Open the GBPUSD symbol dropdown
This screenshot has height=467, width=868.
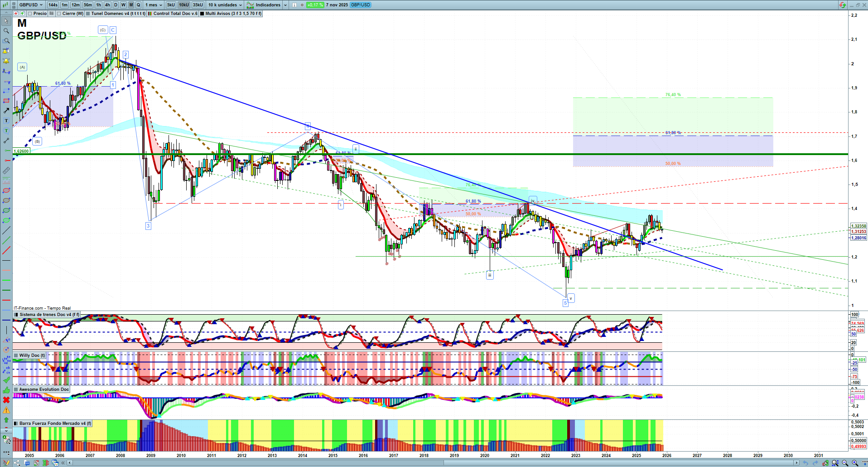pos(30,5)
